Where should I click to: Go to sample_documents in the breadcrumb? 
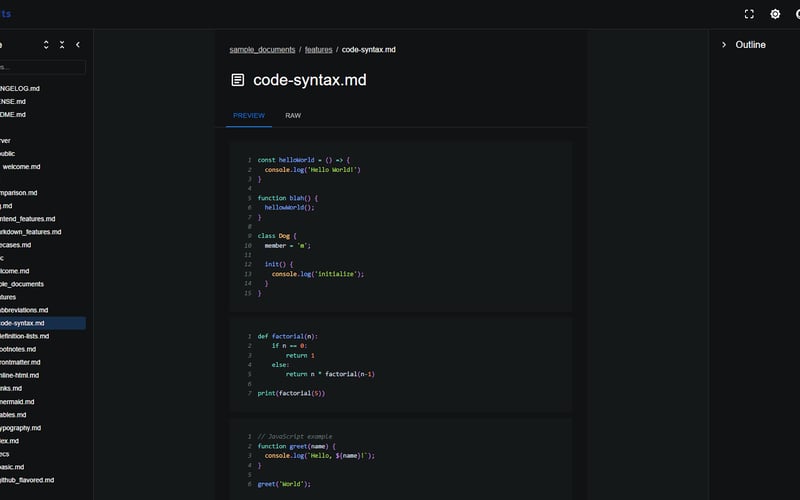(262, 49)
